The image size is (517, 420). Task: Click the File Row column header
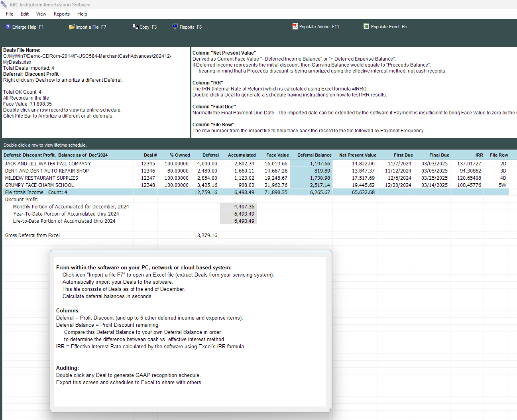[499, 155]
